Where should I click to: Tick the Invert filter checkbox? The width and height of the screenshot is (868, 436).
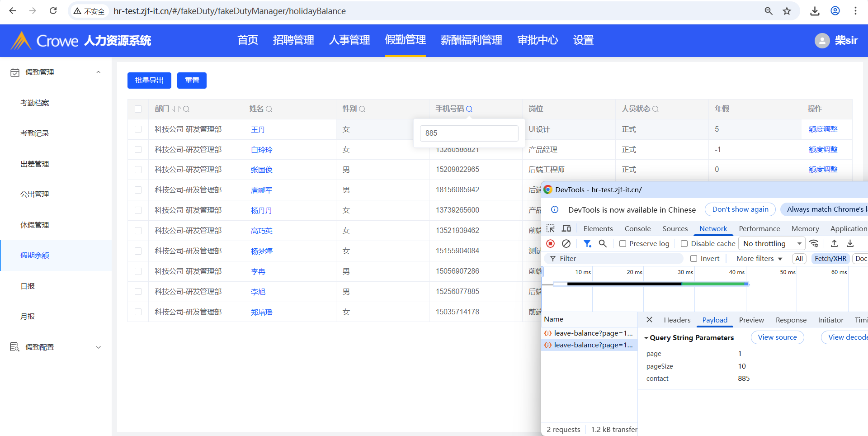pyautogui.click(x=693, y=259)
